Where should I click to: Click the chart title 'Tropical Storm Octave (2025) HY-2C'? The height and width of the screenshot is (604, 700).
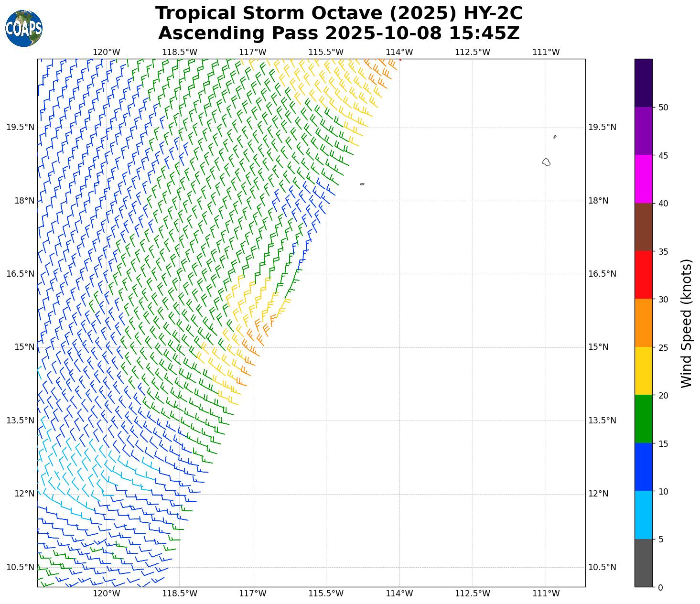(339, 13)
